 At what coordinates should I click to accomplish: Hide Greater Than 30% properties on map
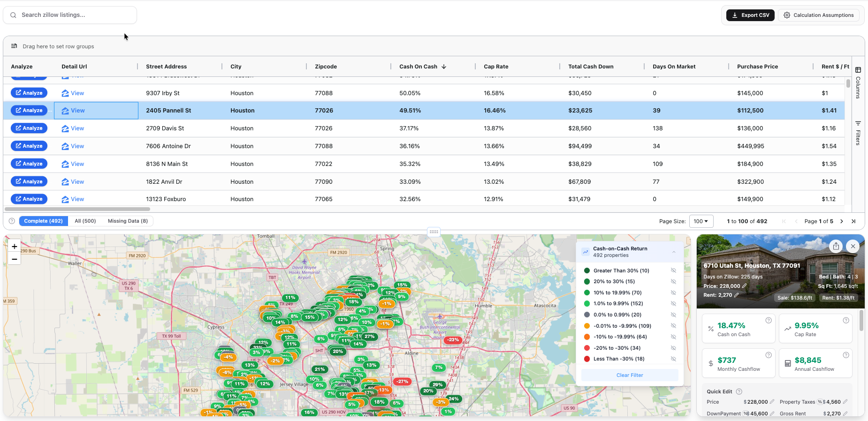(x=673, y=271)
